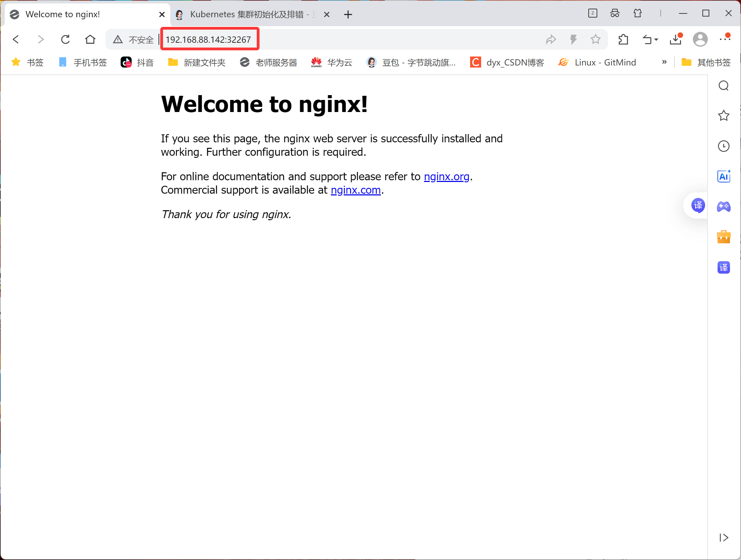This screenshot has width=741, height=560.
Task: Open the sidebar history clock icon
Action: (x=723, y=146)
